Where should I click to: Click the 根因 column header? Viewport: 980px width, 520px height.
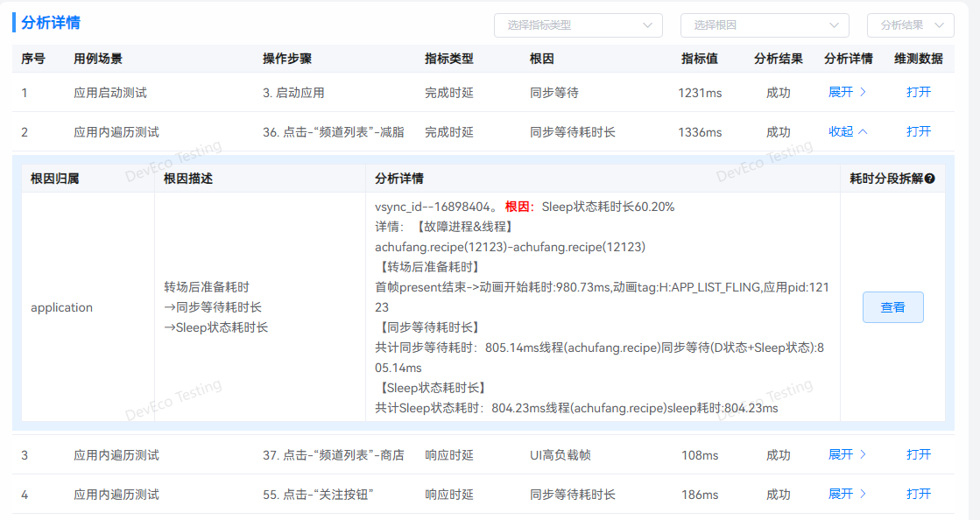click(541, 59)
